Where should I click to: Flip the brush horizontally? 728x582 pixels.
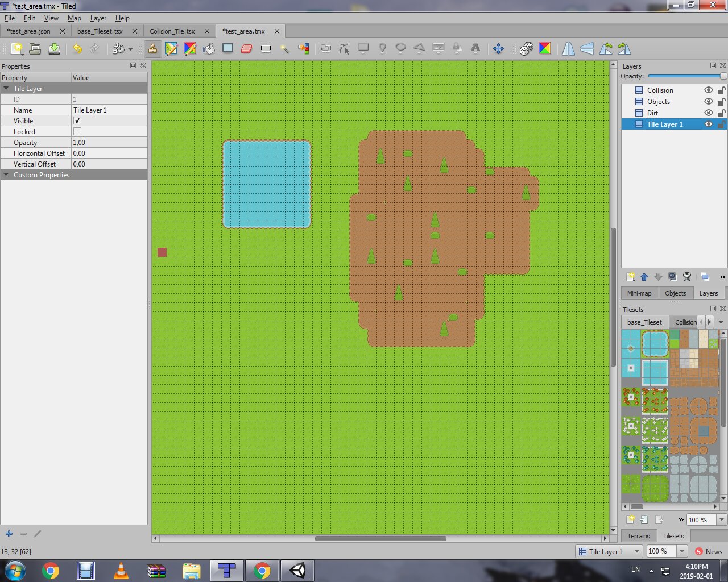(567, 48)
